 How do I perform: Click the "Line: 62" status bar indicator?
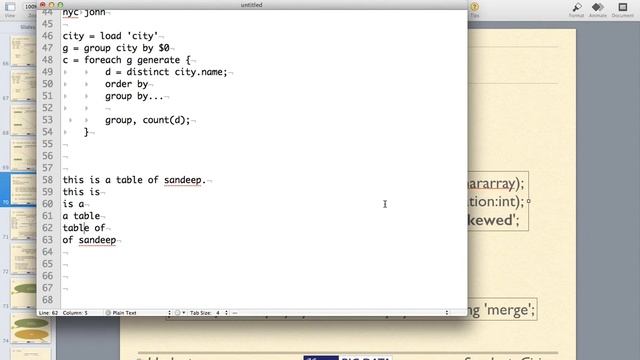click(x=48, y=313)
